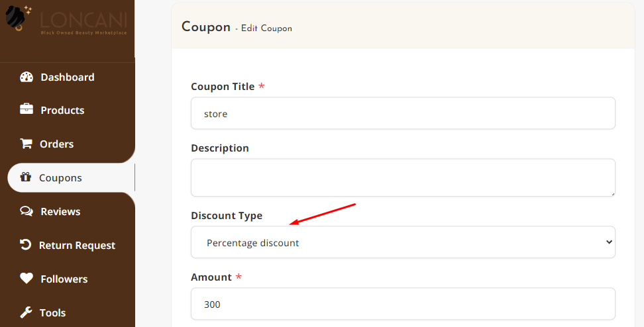644x327 pixels.
Task: Click the Coupon Title input field
Action: coord(403,113)
